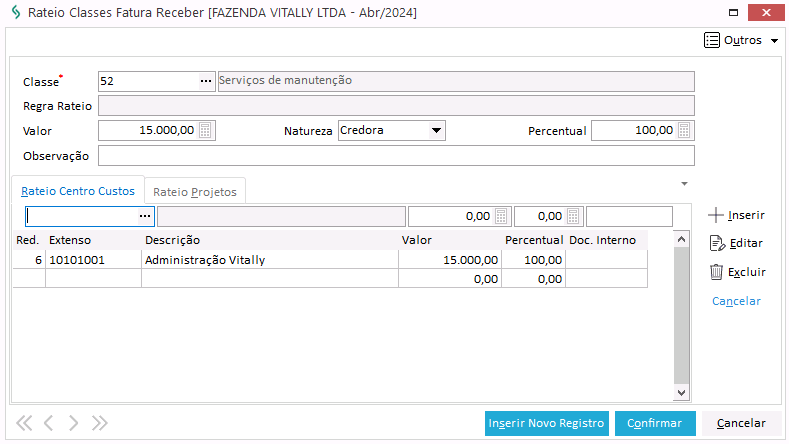Go to last record
Viewport: 789px width, 444px height.
(99, 423)
